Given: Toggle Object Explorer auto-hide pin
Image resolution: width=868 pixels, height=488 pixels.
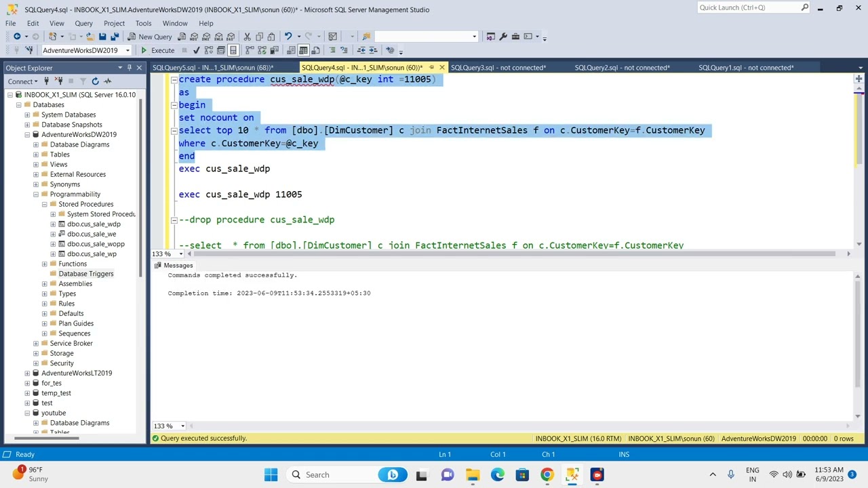Looking at the screenshot, I should coord(130,68).
